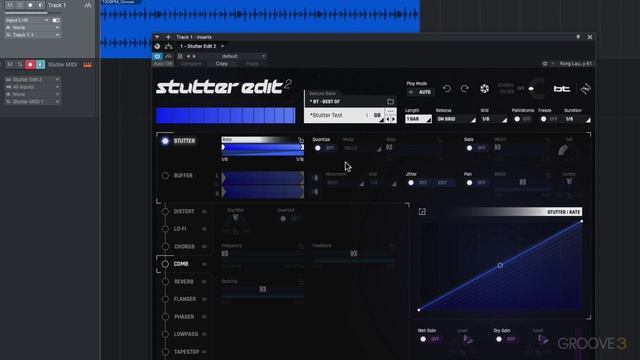Click the Jitter EDIT button
This screenshot has width=640, height=360.
(442, 182)
